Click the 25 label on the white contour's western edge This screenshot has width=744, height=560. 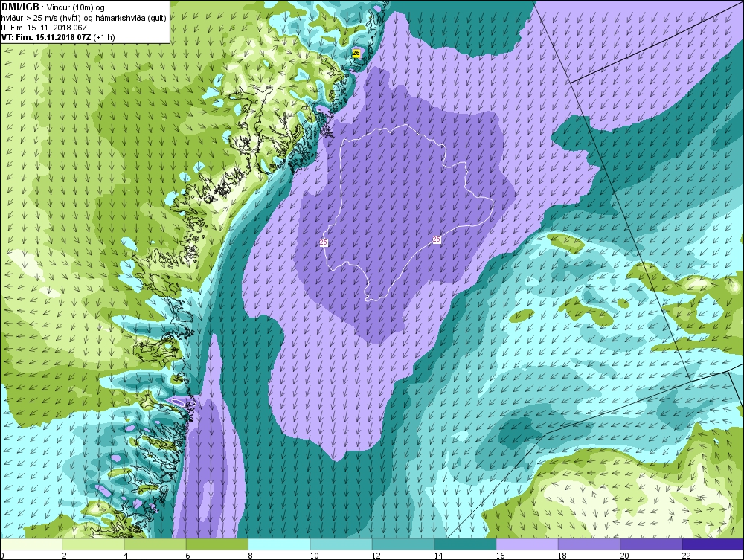(x=324, y=242)
